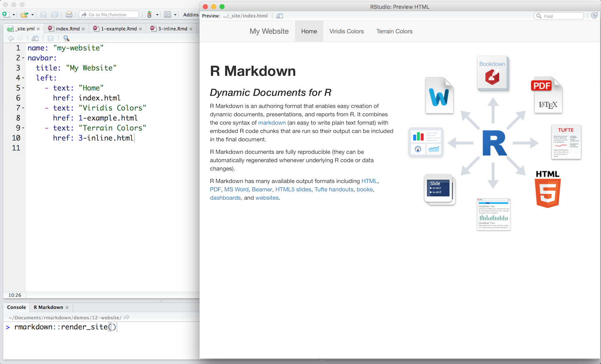Click the editor back navigation arrow

pos(10,38)
